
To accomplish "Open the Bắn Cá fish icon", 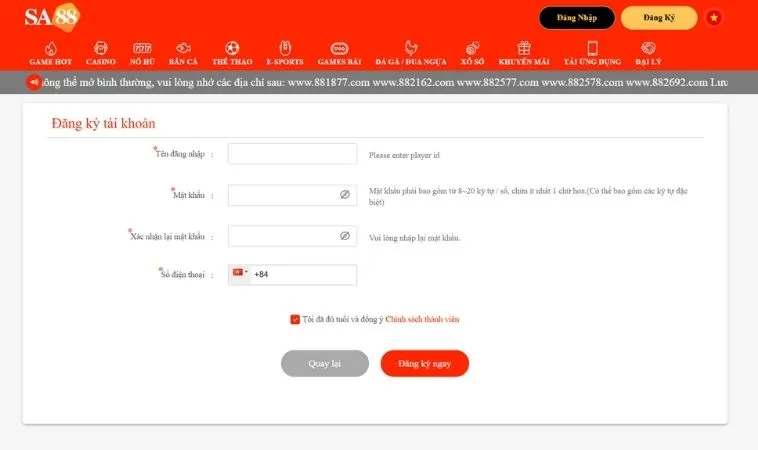I will [x=183, y=48].
